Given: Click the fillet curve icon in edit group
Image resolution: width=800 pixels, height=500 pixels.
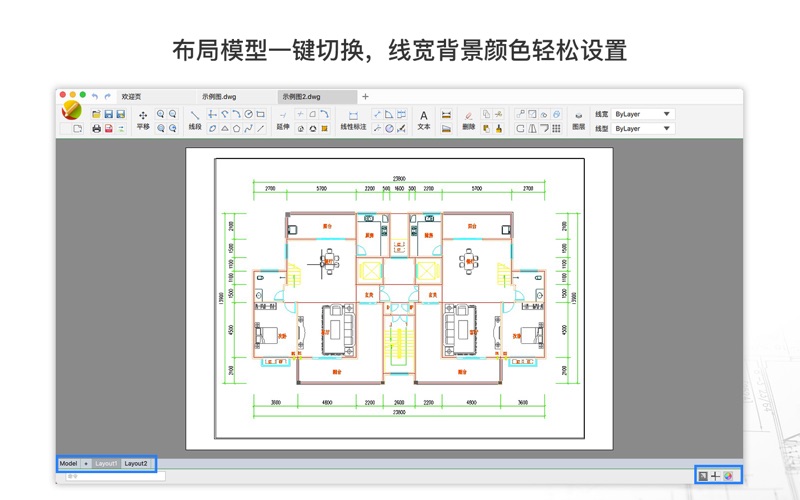Looking at the screenshot, I should pyautogui.click(x=544, y=128).
